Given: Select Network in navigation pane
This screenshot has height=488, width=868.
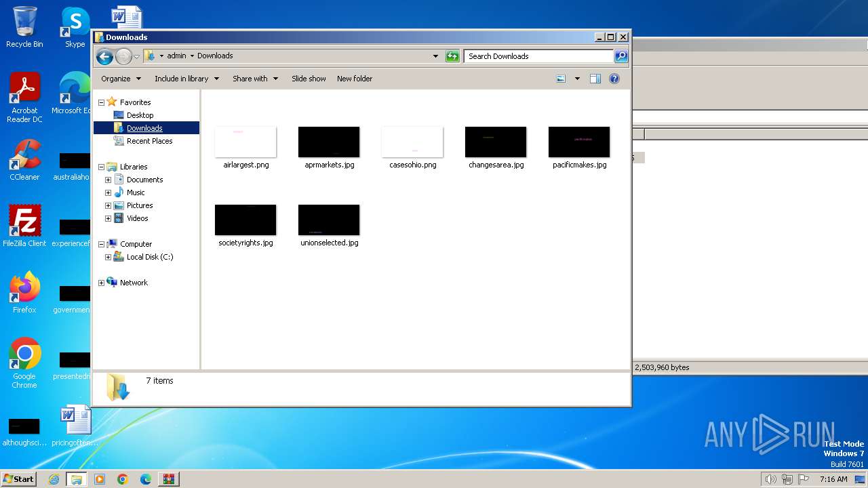Looking at the screenshot, I should (x=134, y=283).
